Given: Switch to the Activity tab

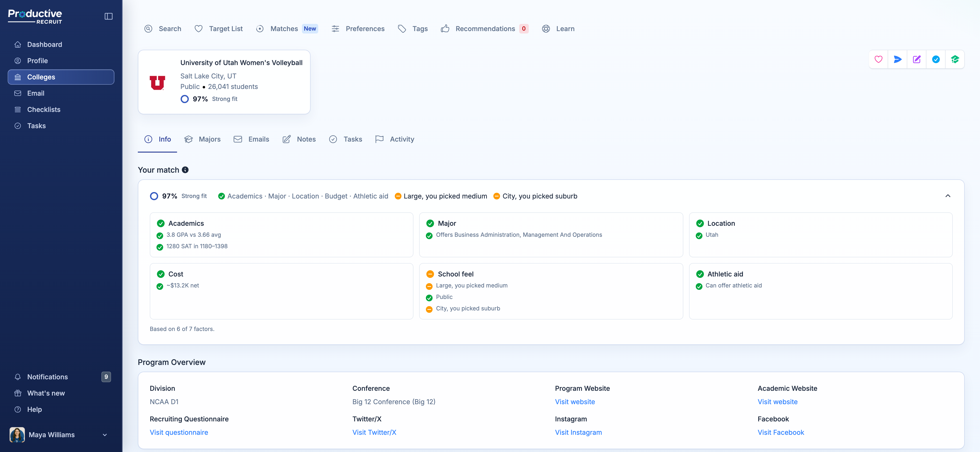Looking at the screenshot, I should click(395, 139).
